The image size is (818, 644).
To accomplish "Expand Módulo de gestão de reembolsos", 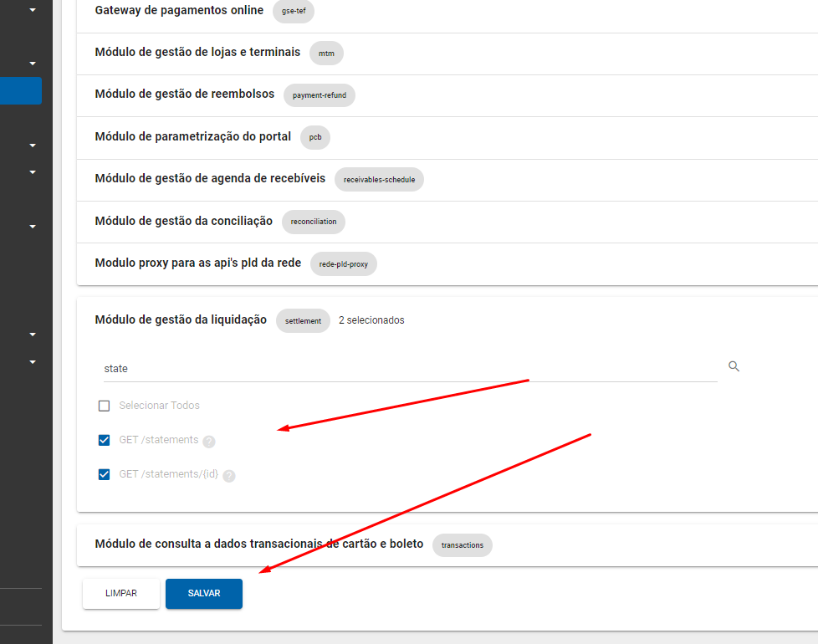I will click(185, 95).
